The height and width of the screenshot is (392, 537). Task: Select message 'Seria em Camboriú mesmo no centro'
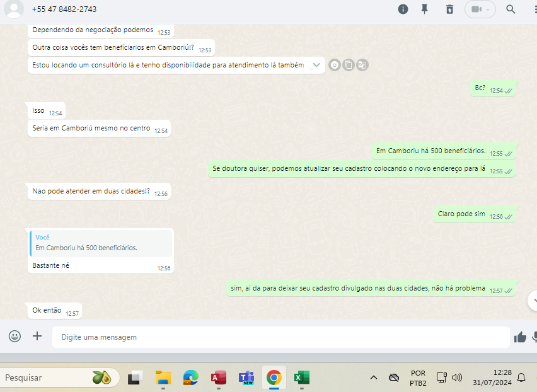point(99,129)
